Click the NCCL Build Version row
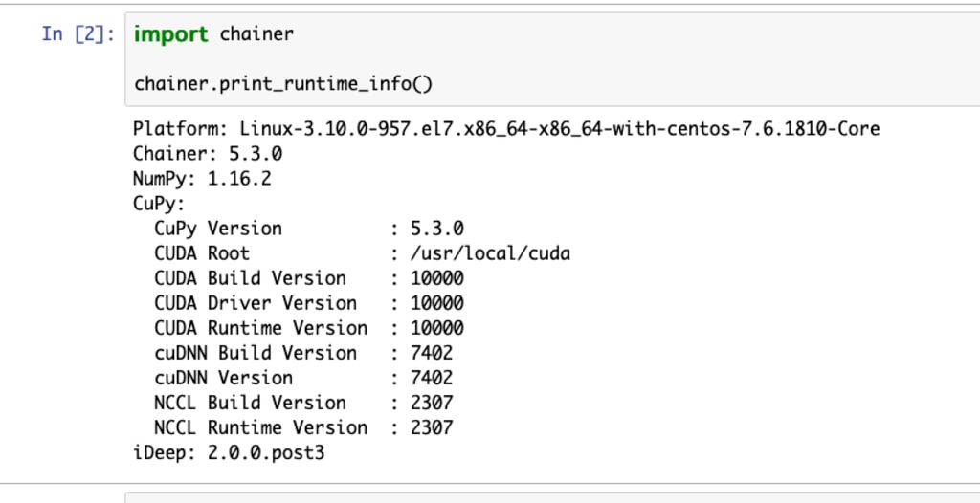The width and height of the screenshot is (980, 503). pyautogui.click(x=303, y=403)
